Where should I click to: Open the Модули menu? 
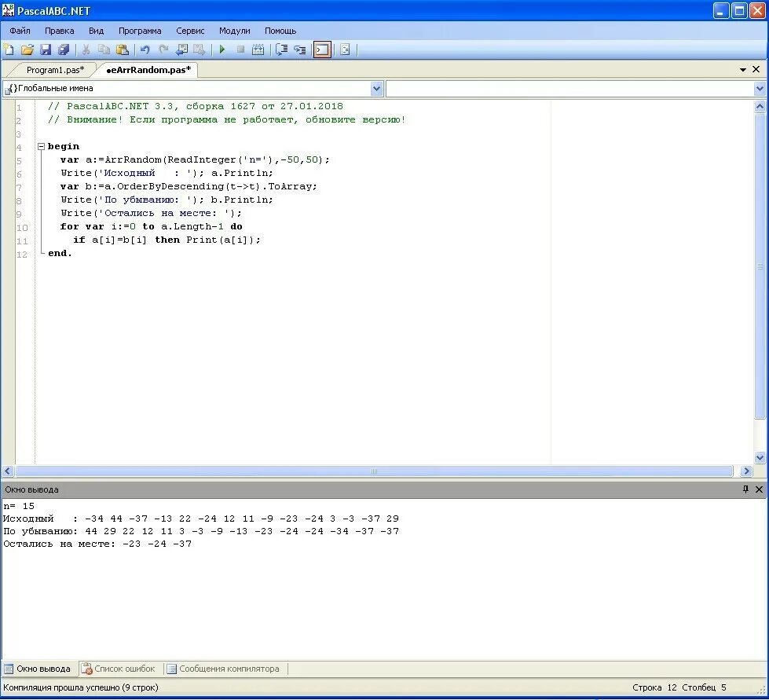[x=234, y=31]
